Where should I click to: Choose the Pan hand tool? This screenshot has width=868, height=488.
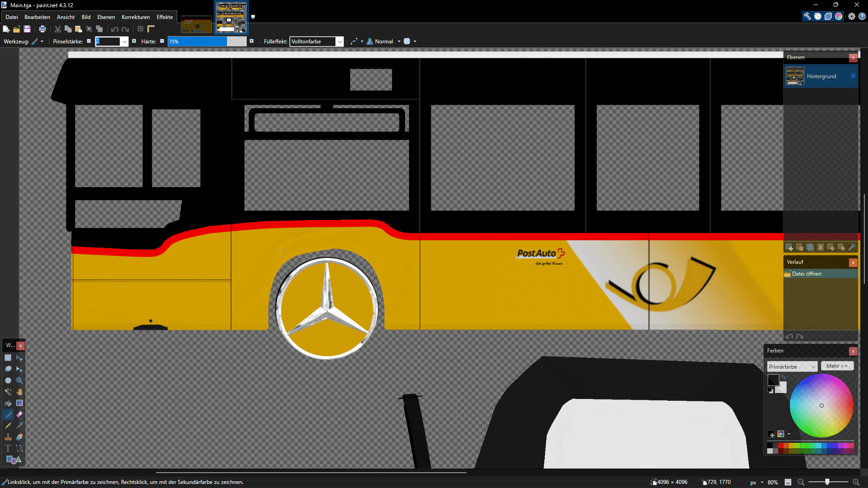pyautogui.click(x=19, y=392)
